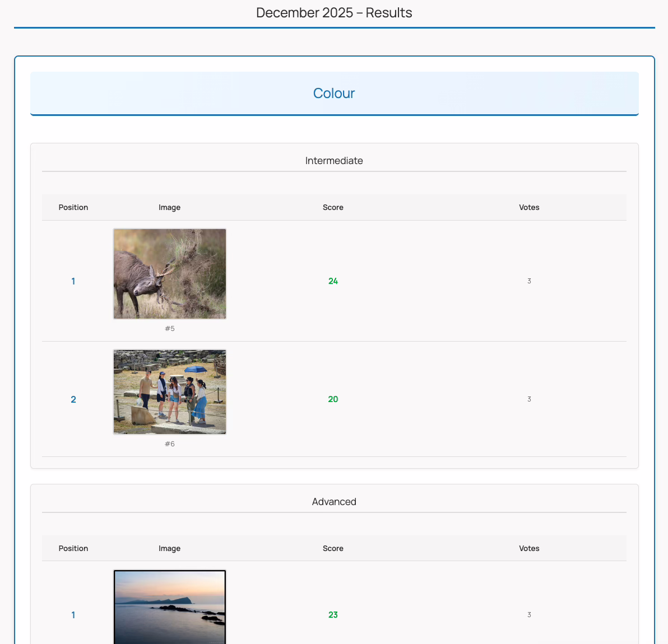This screenshot has height=644, width=668.
Task: Click the Intermediate category heading
Action: point(334,161)
